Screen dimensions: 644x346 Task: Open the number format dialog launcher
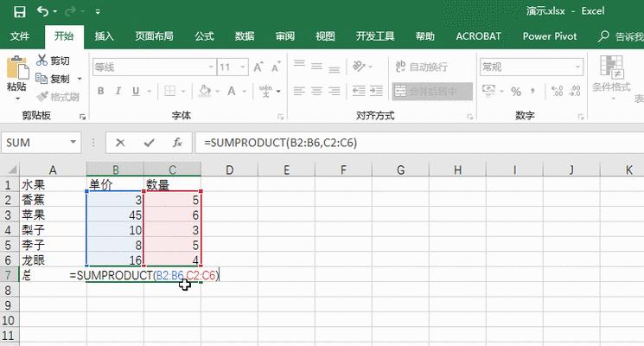pyautogui.click(x=581, y=117)
